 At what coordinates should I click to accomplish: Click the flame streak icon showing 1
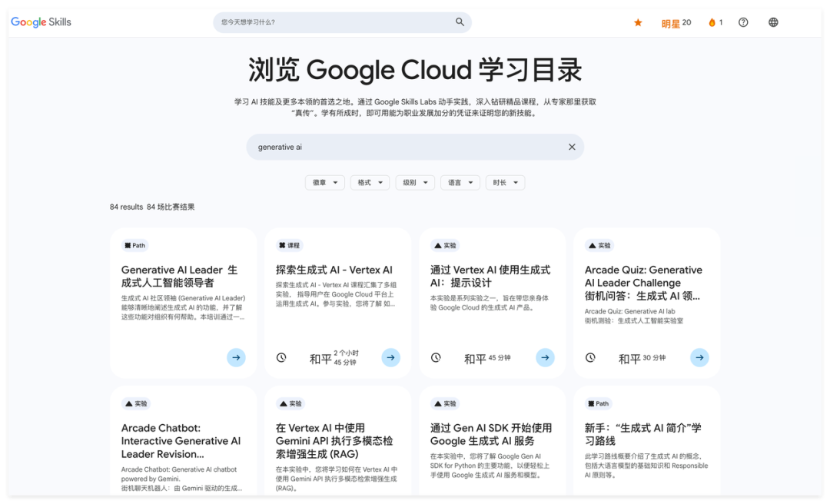pos(711,22)
